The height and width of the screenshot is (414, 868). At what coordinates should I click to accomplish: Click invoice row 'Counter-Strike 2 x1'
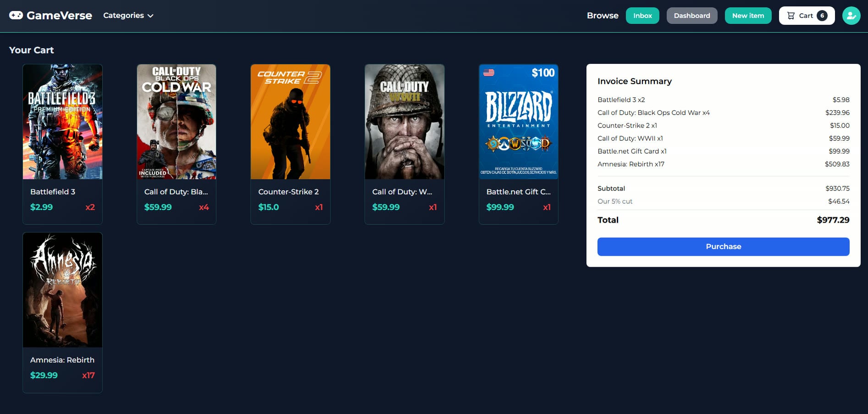(723, 125)
